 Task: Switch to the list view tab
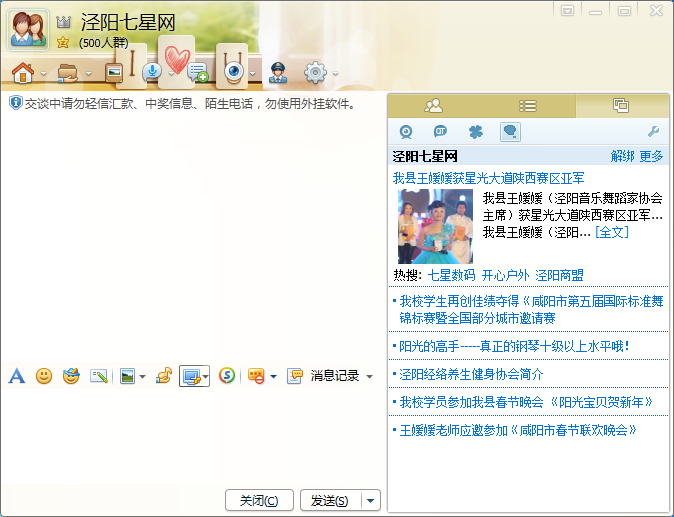pos(527,105)
